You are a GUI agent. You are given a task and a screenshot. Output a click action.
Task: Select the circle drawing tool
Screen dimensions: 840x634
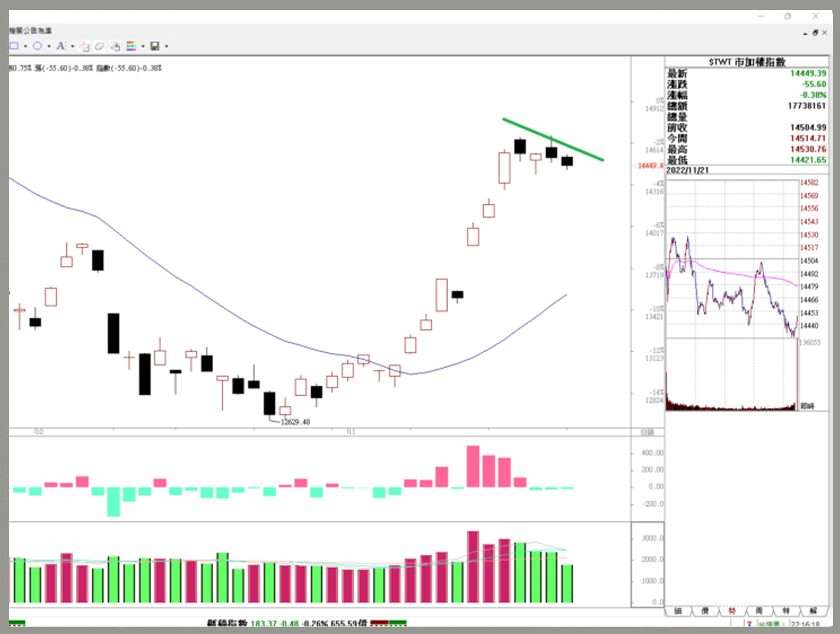point(37,46)
